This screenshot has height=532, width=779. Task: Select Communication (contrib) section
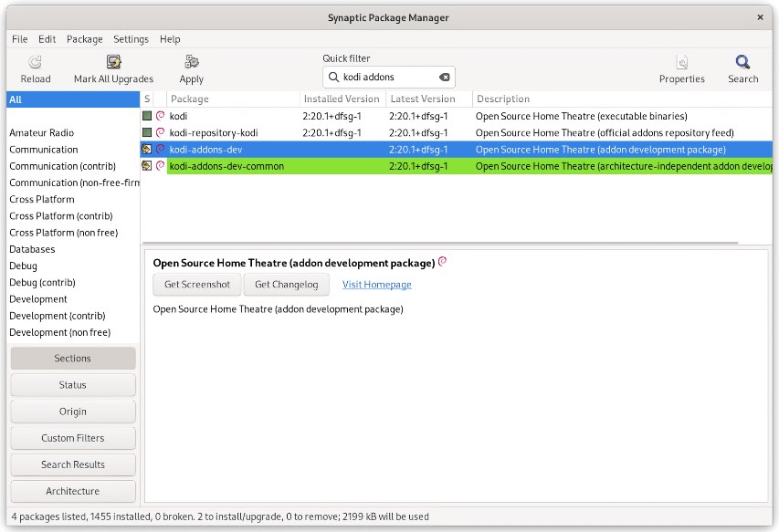tap(73, 166)
